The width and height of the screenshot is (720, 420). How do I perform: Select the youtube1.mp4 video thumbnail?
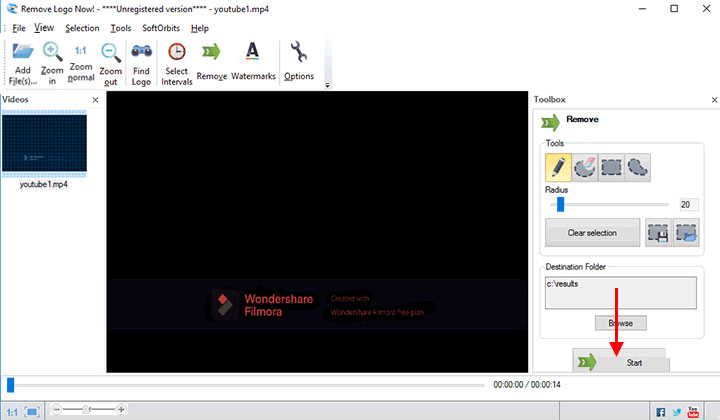(x=44, y=143)
